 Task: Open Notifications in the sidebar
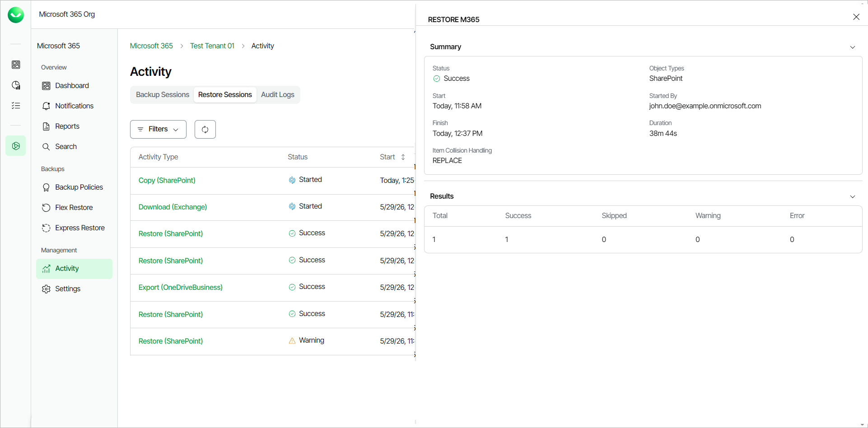[74, 106]
